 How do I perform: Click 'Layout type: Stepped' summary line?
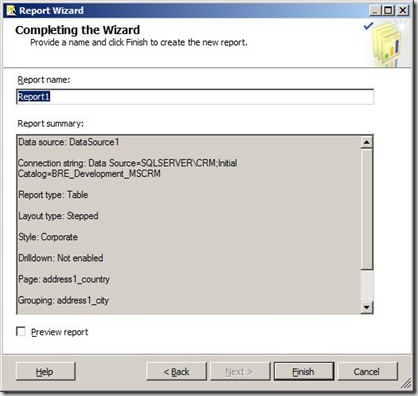pyautogui.click(x=58, y=216)
